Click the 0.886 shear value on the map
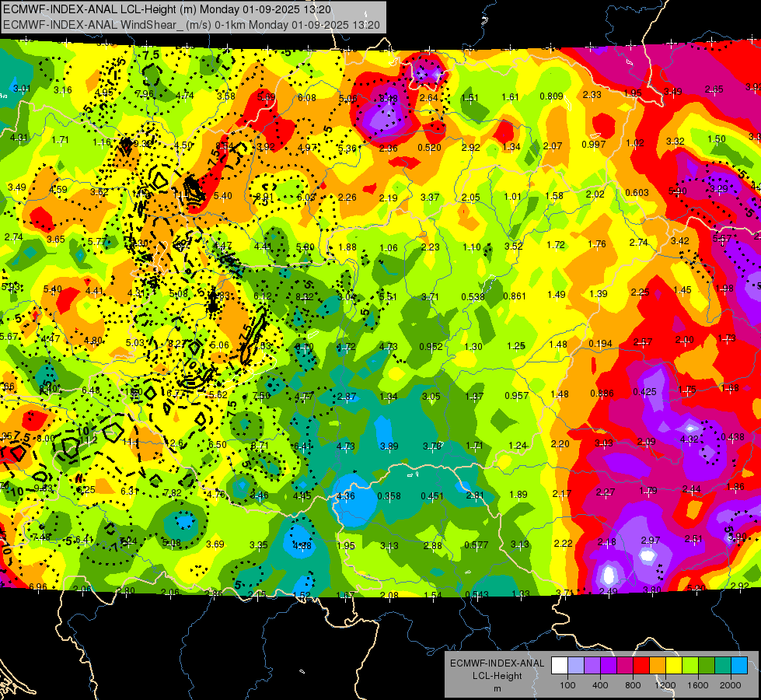The image size is (761, 700). [602, 394]
